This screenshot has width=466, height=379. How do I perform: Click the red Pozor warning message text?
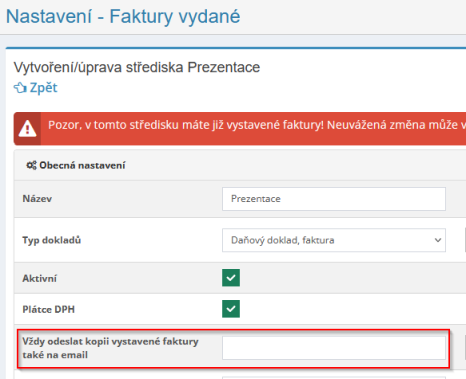click(257, 125)
